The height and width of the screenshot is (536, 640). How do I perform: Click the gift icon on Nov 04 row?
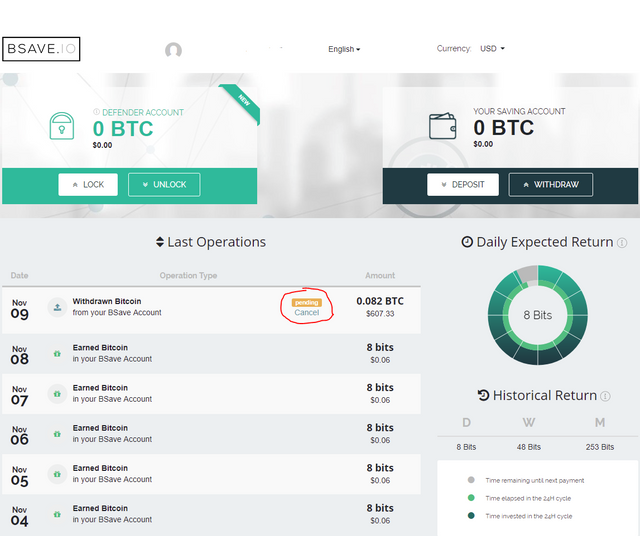[x=57, y=514]
